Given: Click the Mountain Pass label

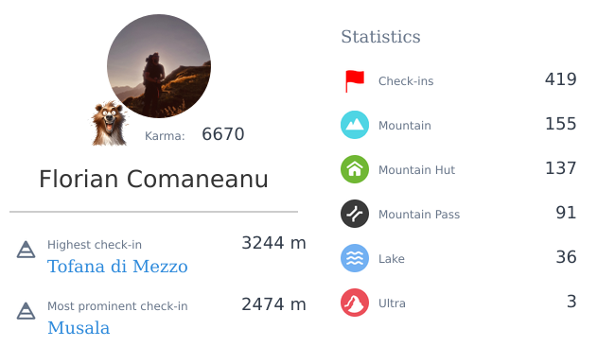Looking at the screenshot, I should tap(419, 215).
